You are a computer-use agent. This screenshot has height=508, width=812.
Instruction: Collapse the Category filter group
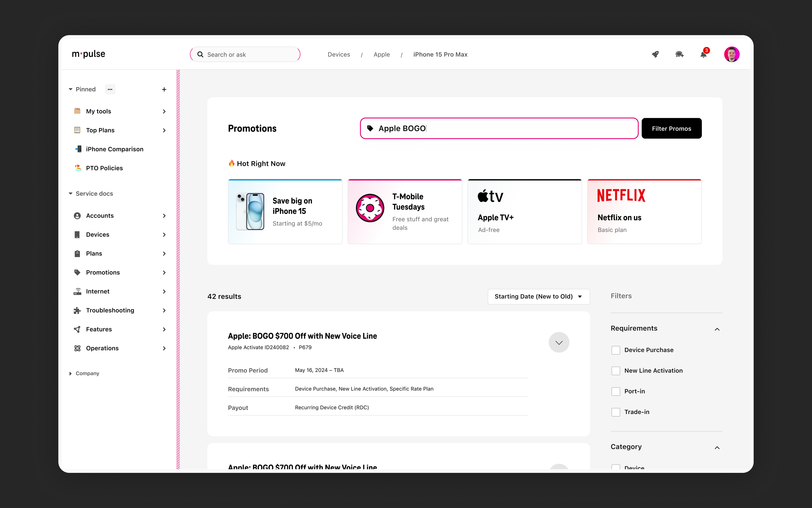coord(717,447)
